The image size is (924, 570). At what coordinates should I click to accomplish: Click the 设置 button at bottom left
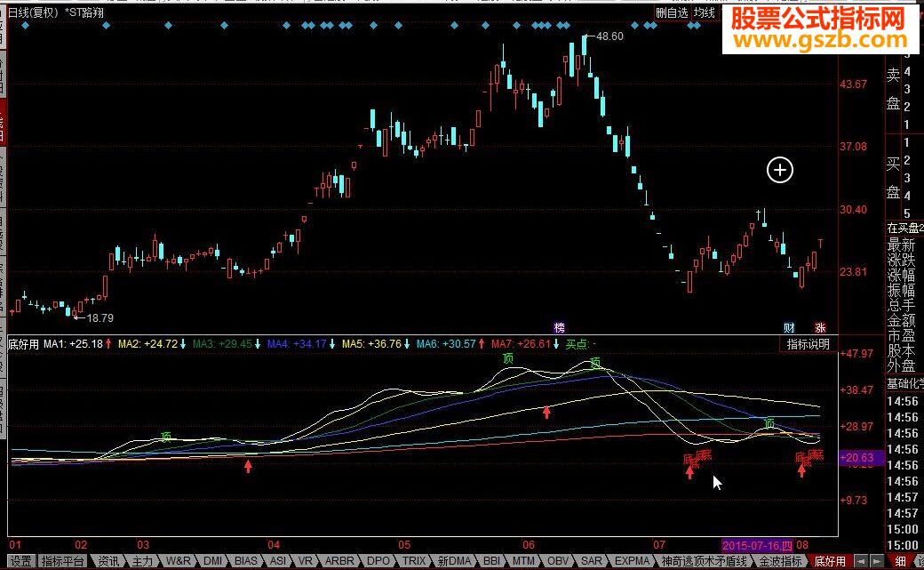(22, 560)
